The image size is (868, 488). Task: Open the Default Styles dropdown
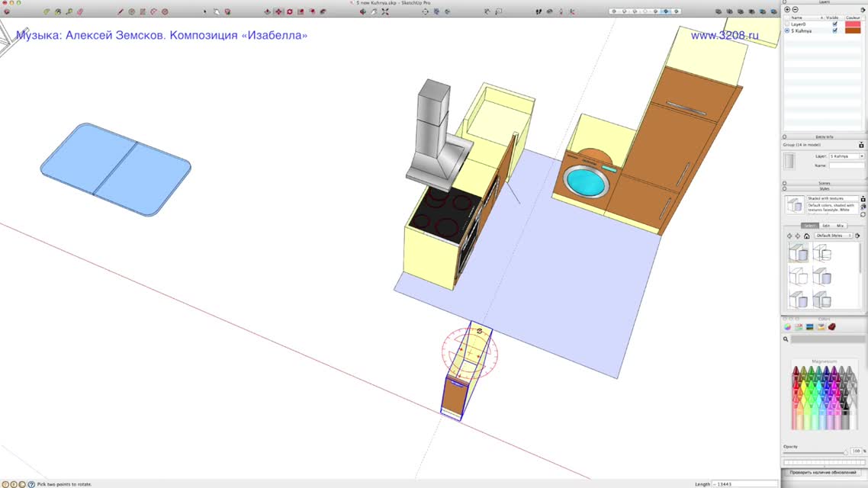[833, 236]
